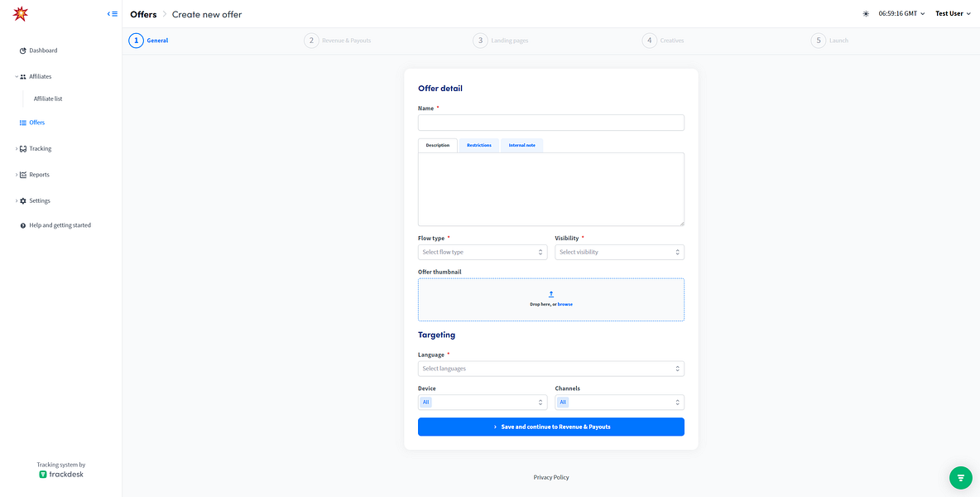Viewport: 980px width, 497px height.
Task: Go to step 4 Creatives
Action: 663,41
